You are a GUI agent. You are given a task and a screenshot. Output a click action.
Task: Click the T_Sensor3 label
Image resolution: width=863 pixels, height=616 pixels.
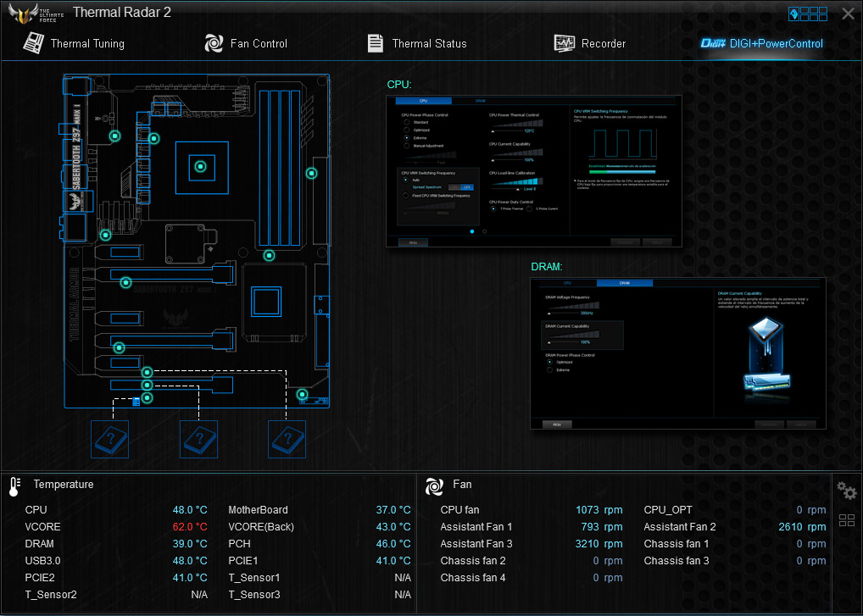(x=254, y=595)
